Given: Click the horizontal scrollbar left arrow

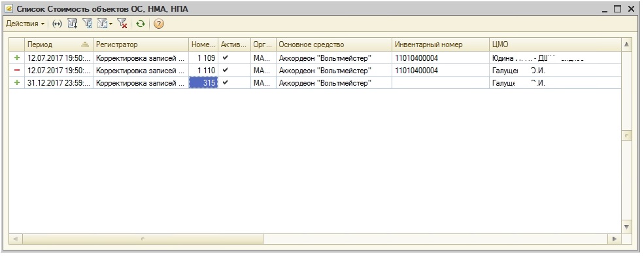Looking at the screenshot, I should pyautogui.click(x=15, y=239).
